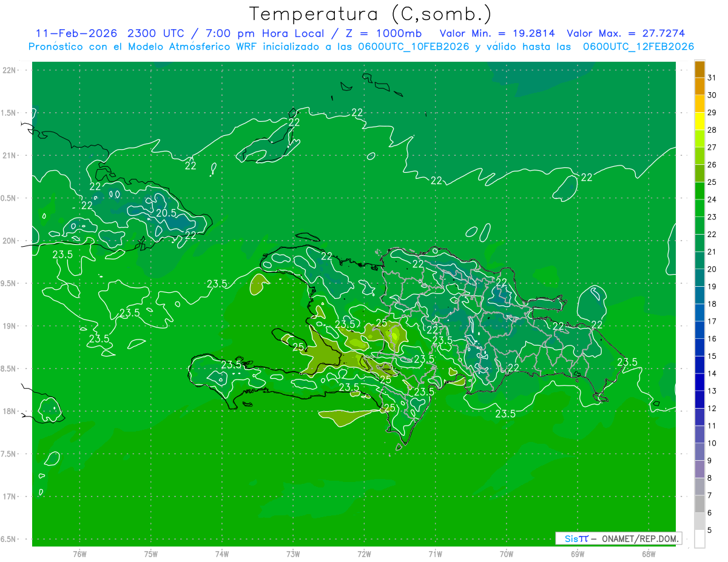This screenshot has height=562, width=728.
Task: Pick the gray swatch between 6 and 7
Action: point(699,504)
